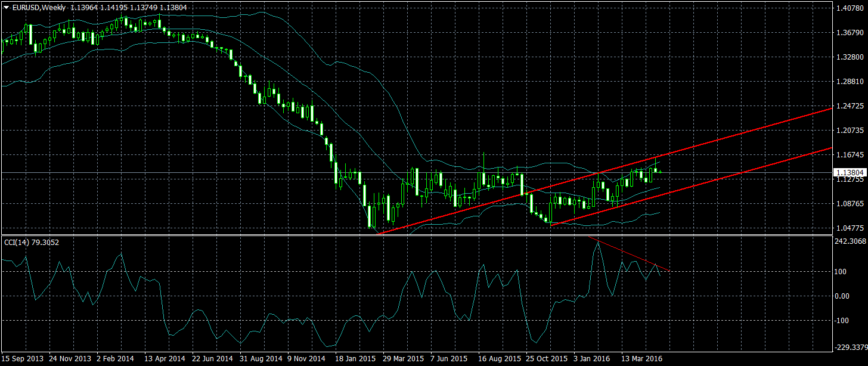Click the 15 Sep 2013 date label

click(23, 359)
